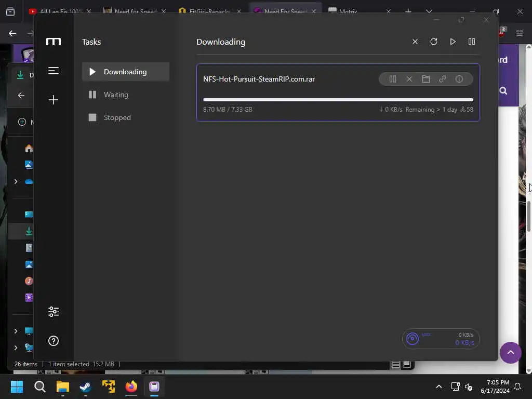532x399 pixels.
Task: Click the Downloading heading
Action: (221, 42)
